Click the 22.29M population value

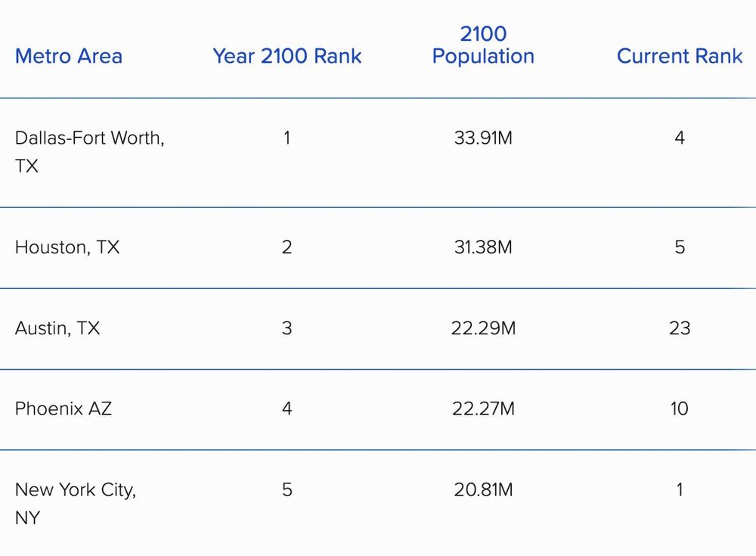[x=483, y=328]
